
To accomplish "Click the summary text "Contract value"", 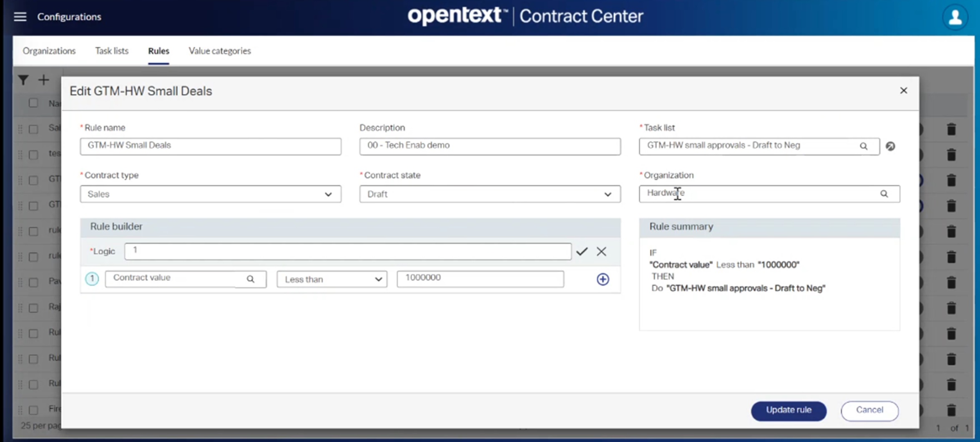I will pyautogui.click(x=681, y=265).
